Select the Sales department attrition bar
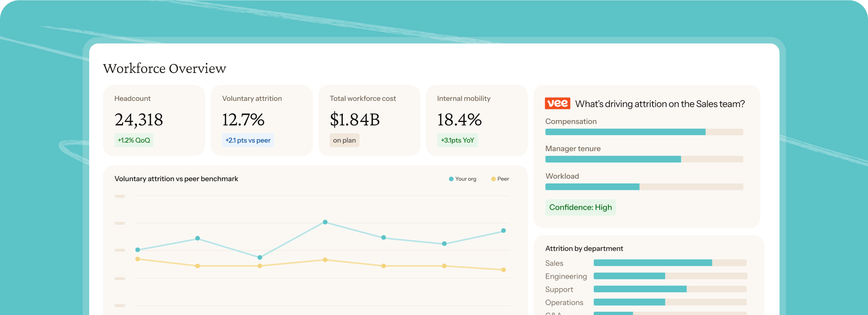This screenshot has width=868, height=315. 670,263
